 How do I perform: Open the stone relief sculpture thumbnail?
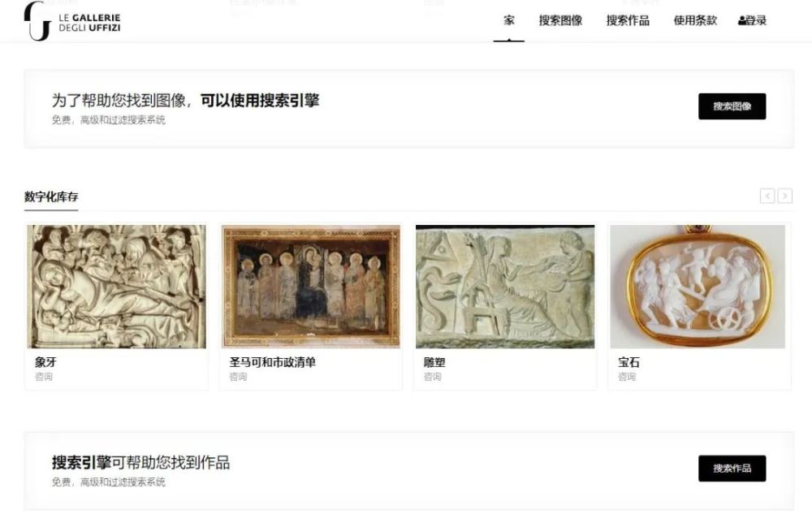(505, 287)
